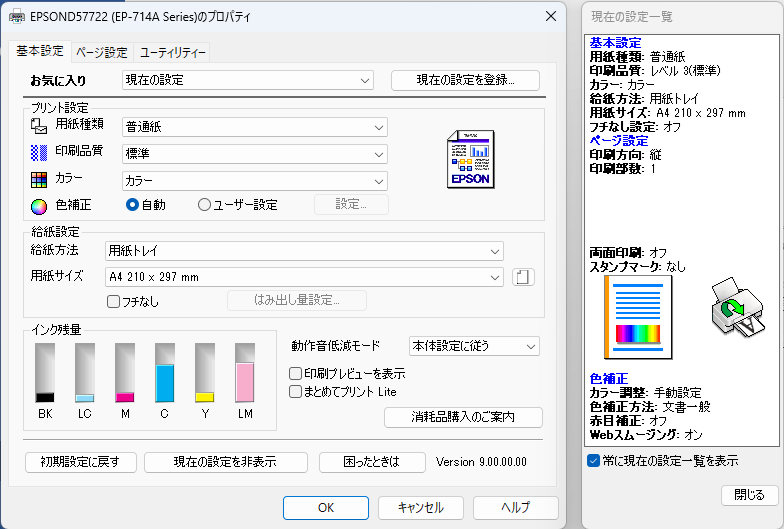Click the cyan ink level bar
Viewport: 784px width, 529px height.
[165, 373]
